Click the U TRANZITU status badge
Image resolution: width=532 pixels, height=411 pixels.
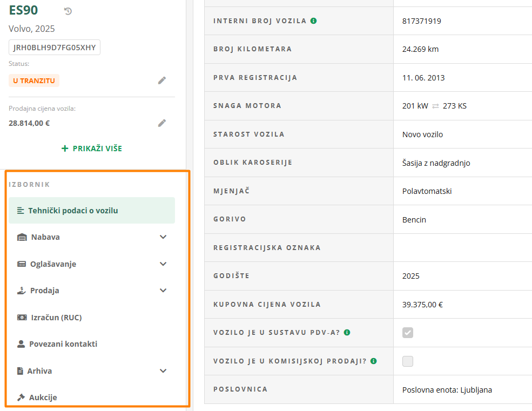click(34, 80)
